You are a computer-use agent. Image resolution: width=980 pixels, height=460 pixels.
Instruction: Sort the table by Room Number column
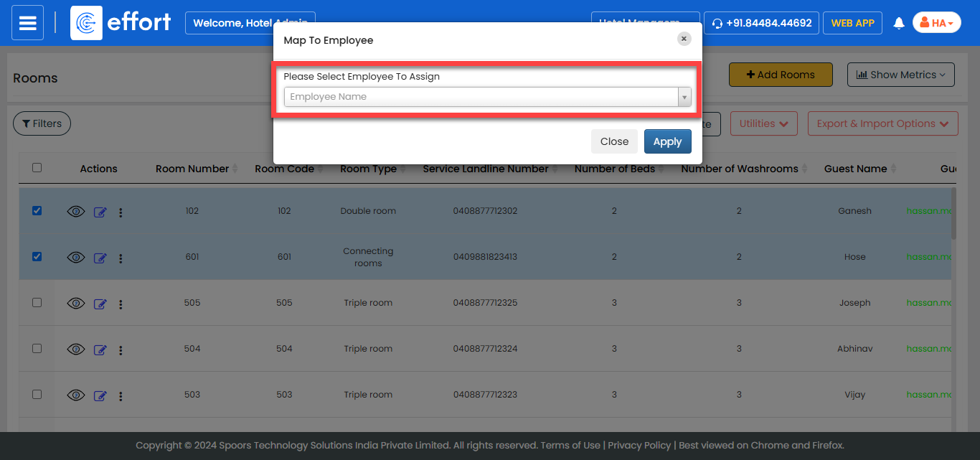pos(192,169)
